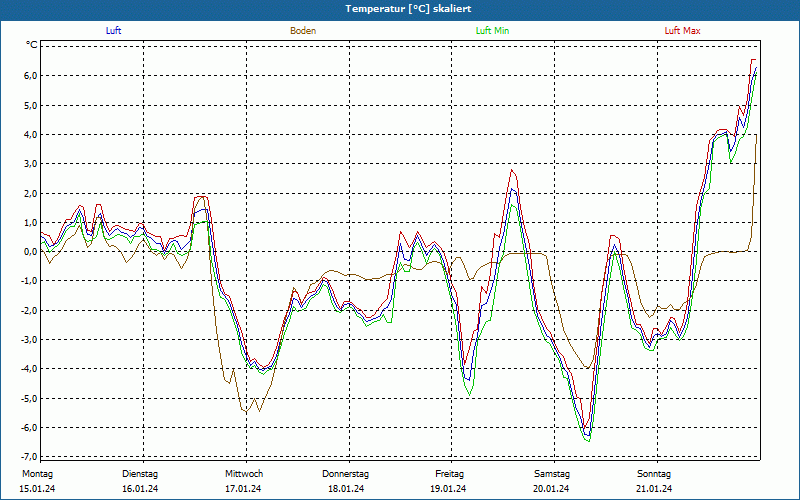
Task: Click the '4,0' y-axis value
Action: (x=31, y=134)
